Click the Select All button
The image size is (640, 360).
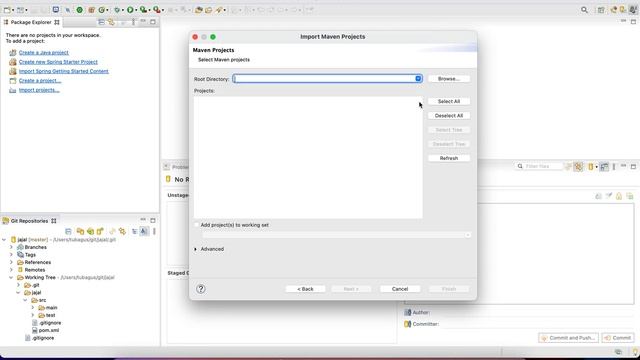point(449,101)
